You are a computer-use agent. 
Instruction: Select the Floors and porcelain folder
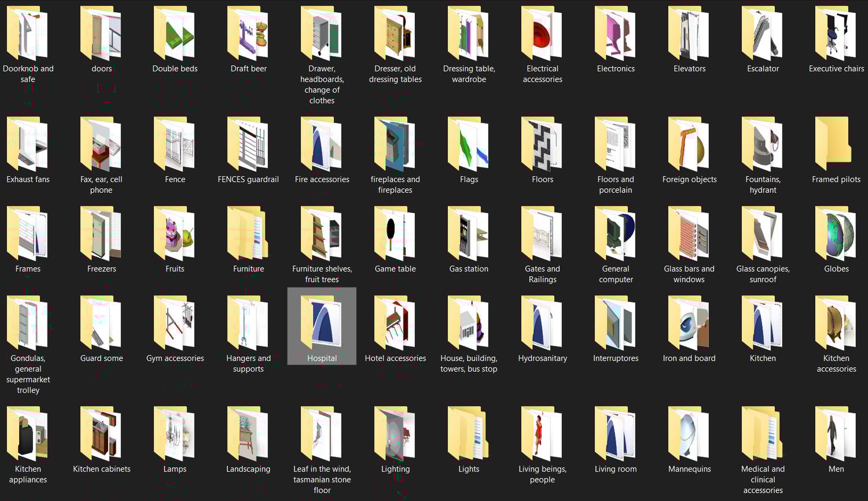(x=616, y=144)
